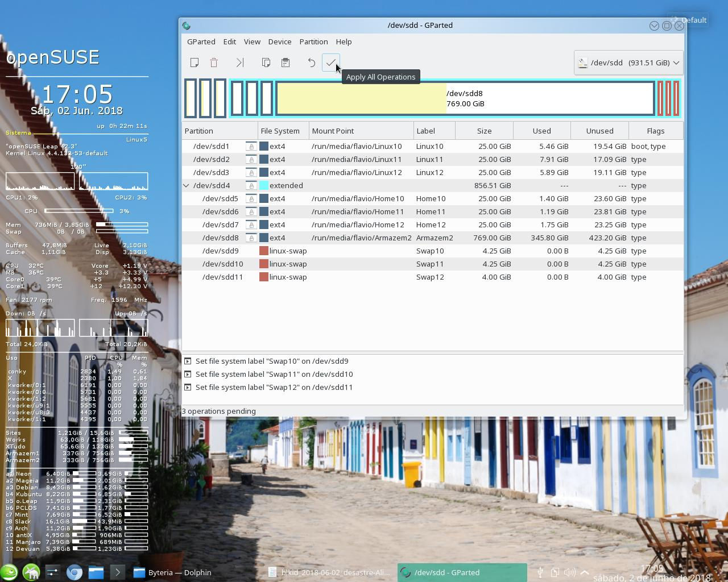Click the Copy partition toolbar icon
728x582 pixels.
(x=266, y=63)
